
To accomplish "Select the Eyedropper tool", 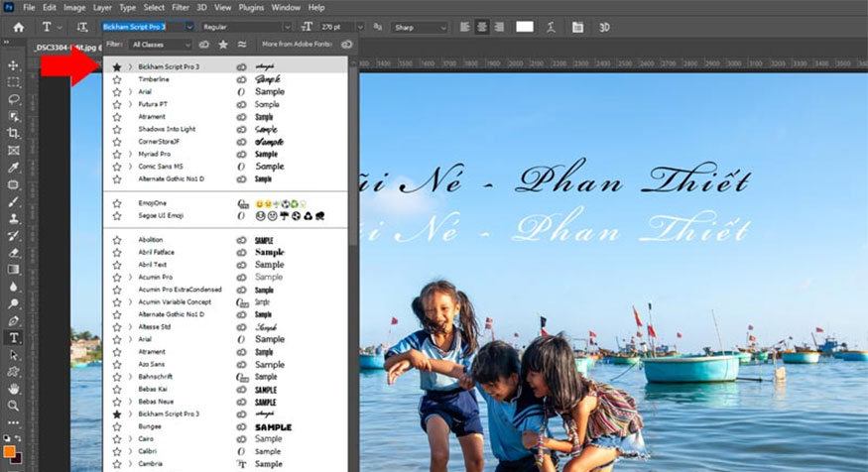I will pyautogui.click(x=14, y=168).
